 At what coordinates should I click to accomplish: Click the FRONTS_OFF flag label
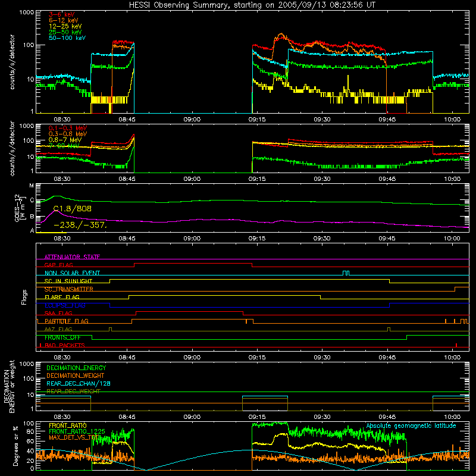click(x=62, y=337)
